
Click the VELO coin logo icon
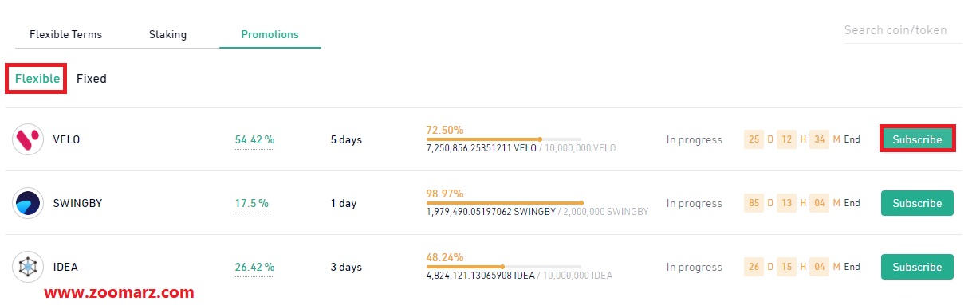pyautogui.click(x=28, y=139)
